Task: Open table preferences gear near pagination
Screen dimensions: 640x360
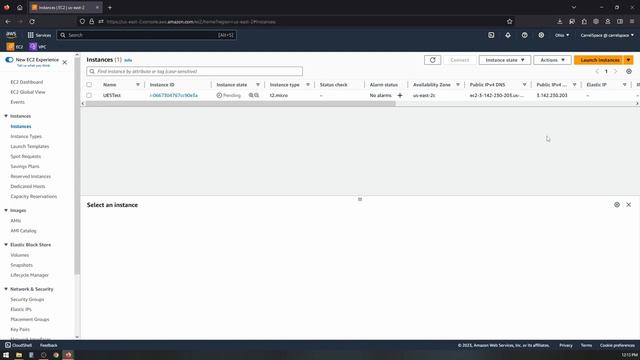Action: pos(629,71)
